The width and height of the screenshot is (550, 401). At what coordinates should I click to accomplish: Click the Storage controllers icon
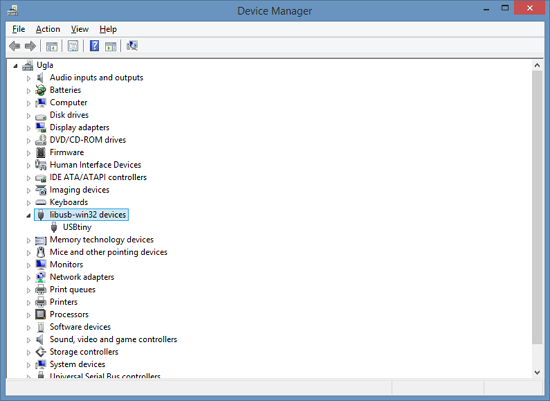41,352
